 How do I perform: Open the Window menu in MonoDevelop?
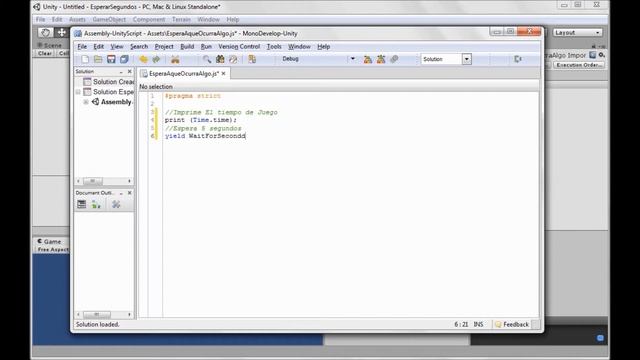coord(299,47)
